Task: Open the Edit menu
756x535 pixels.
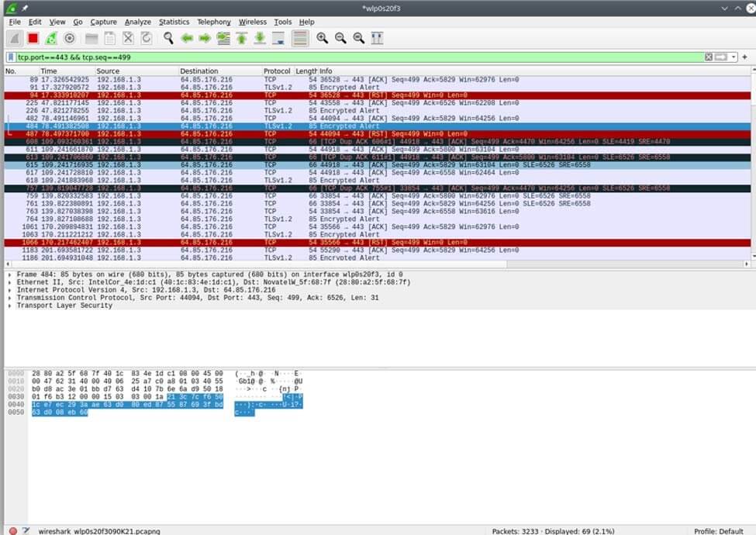Action: click(x=35, y=22)
